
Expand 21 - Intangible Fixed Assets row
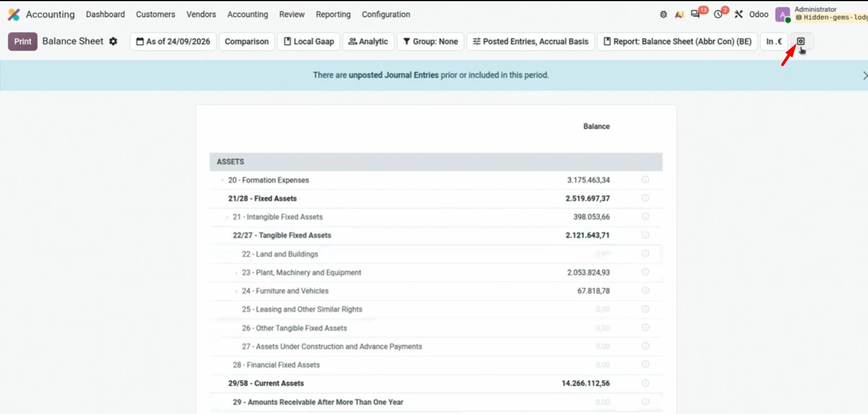coord(227,217)
